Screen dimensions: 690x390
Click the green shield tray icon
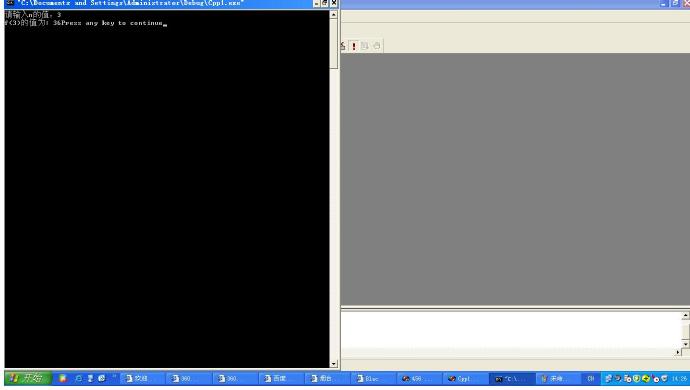coord(636,379)
